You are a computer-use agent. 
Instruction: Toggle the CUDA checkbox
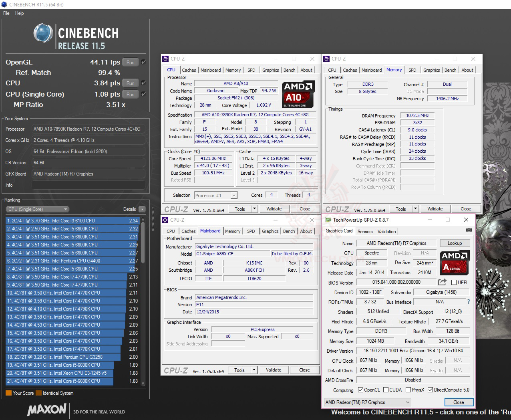(386, 390)
